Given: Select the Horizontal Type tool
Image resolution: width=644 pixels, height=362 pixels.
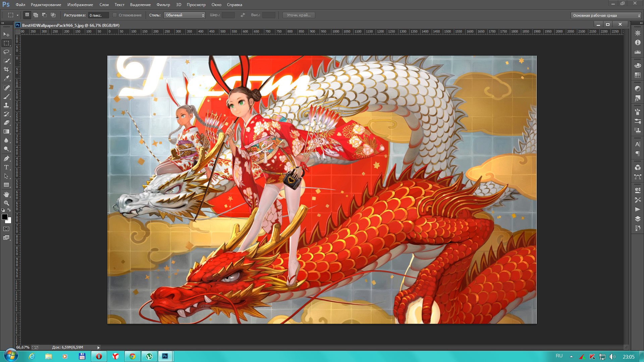Looking at the screenshot, I should tap(6, 167).
